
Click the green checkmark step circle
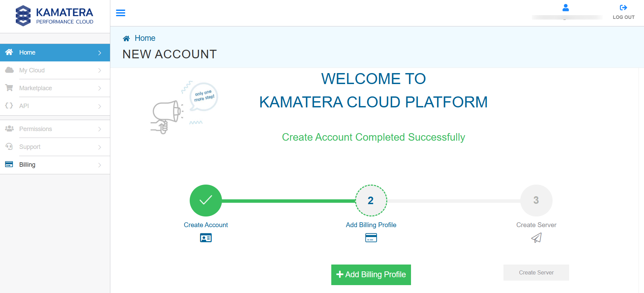pyautogui.click(x=206, y=200)
